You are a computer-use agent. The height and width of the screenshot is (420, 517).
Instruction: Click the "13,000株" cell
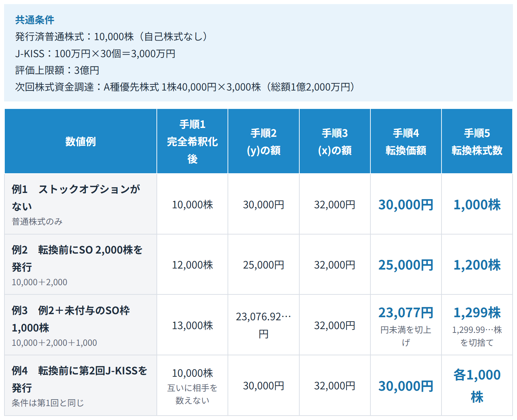pyautogui.click(x=193, y=325)
